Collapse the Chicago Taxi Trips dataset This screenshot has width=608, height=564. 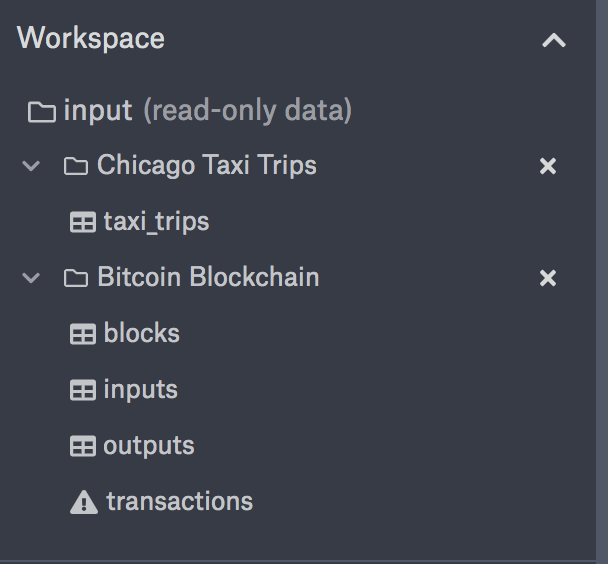[x=32, y=166]
